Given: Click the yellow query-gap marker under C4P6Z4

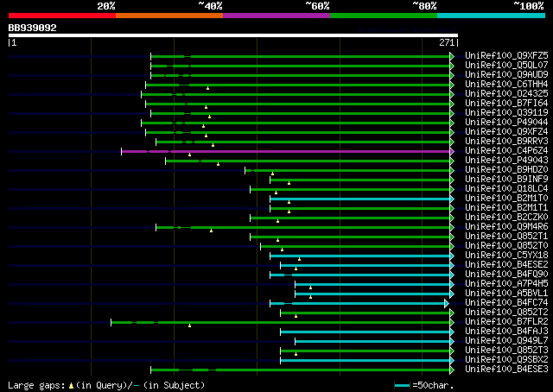Looking at the screenshot, I should pyautogui.click(x=189, y=155).
